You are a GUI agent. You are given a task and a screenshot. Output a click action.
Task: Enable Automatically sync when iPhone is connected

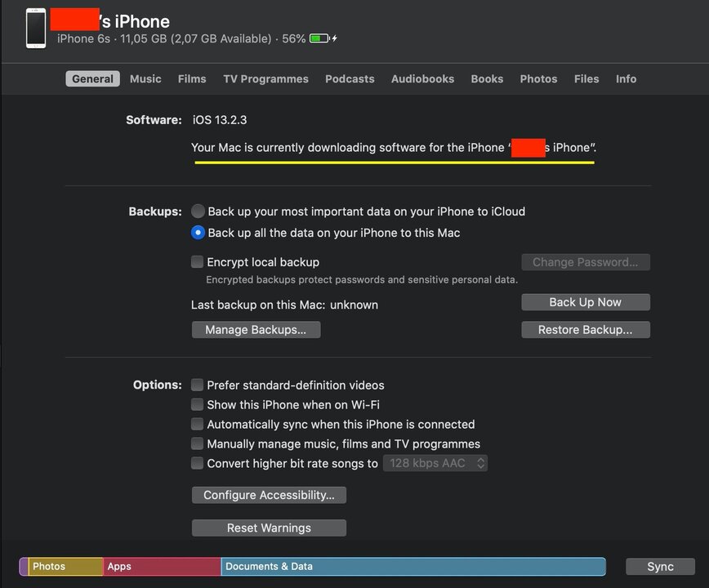197,424
